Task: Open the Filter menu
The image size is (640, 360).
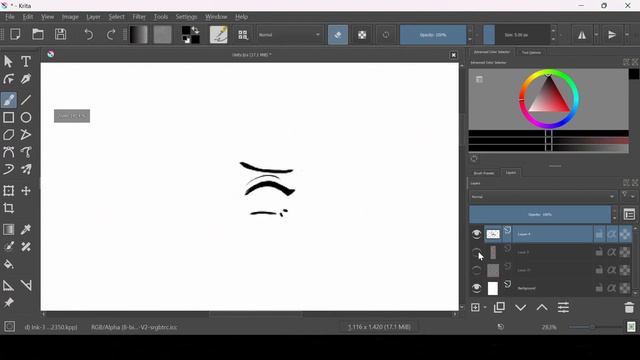Action: click(x=139, y=17)
